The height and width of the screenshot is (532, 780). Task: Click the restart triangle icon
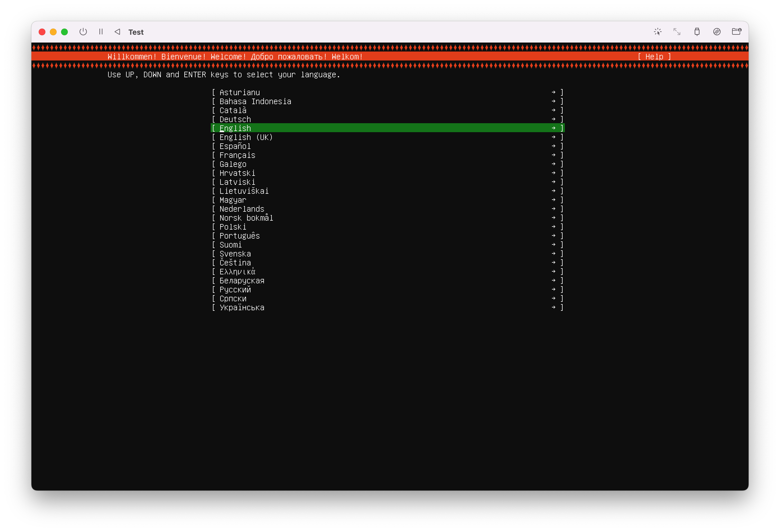pyautogui.click(x=117, y=32)
